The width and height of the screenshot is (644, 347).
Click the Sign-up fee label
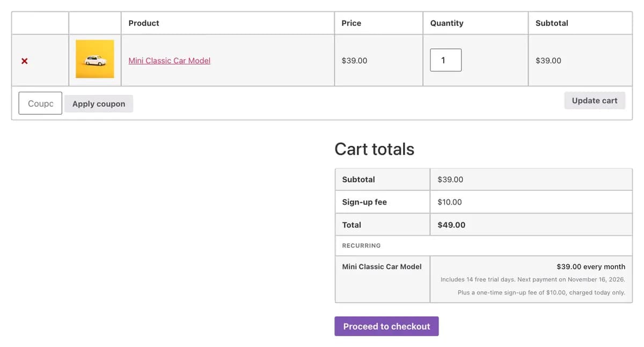coord(364,202)
